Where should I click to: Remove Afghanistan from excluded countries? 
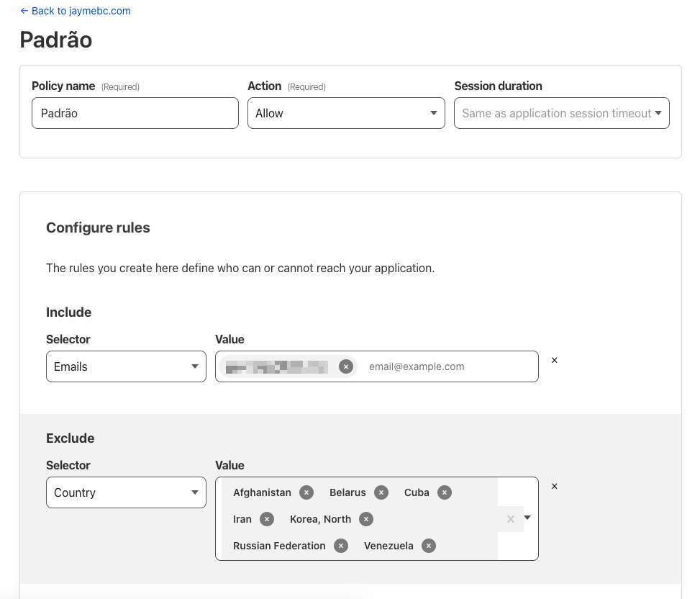(x=306, y=492)
